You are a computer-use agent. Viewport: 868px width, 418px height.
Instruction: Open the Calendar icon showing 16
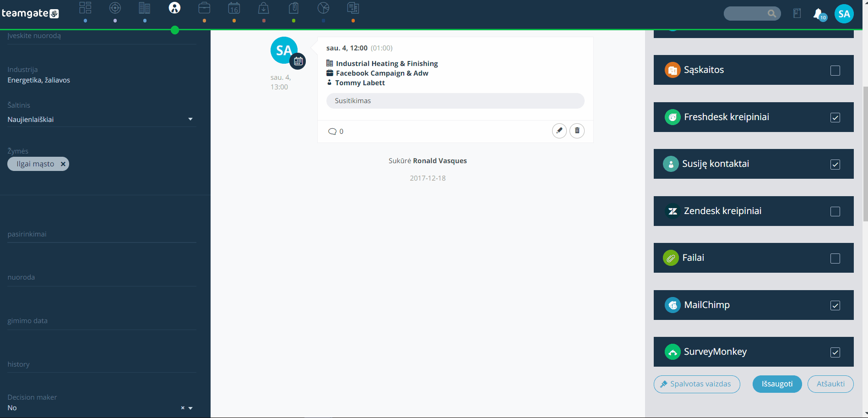tap(234, 8)
